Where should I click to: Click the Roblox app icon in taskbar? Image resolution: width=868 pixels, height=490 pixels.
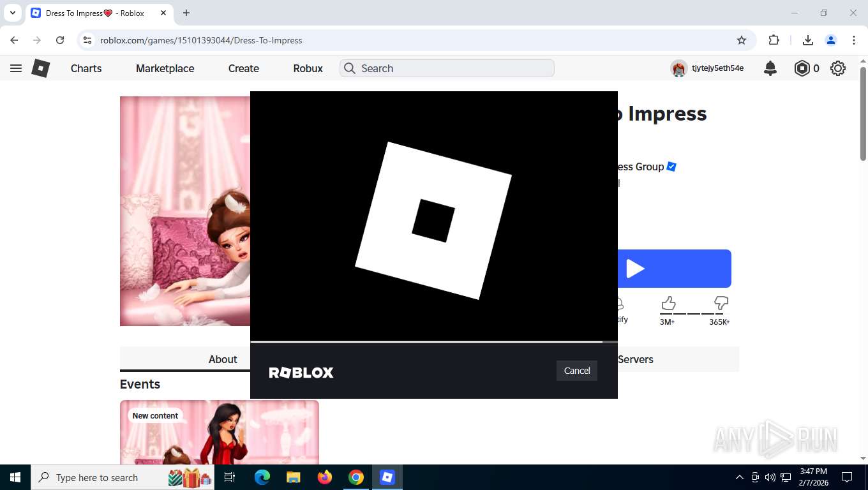coord(387,477)
